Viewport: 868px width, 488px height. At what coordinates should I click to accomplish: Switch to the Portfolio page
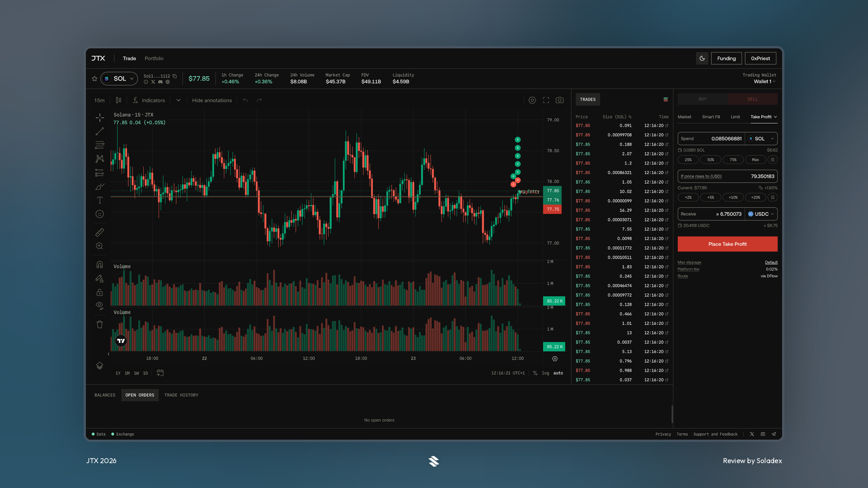click(x=154, y=58)
